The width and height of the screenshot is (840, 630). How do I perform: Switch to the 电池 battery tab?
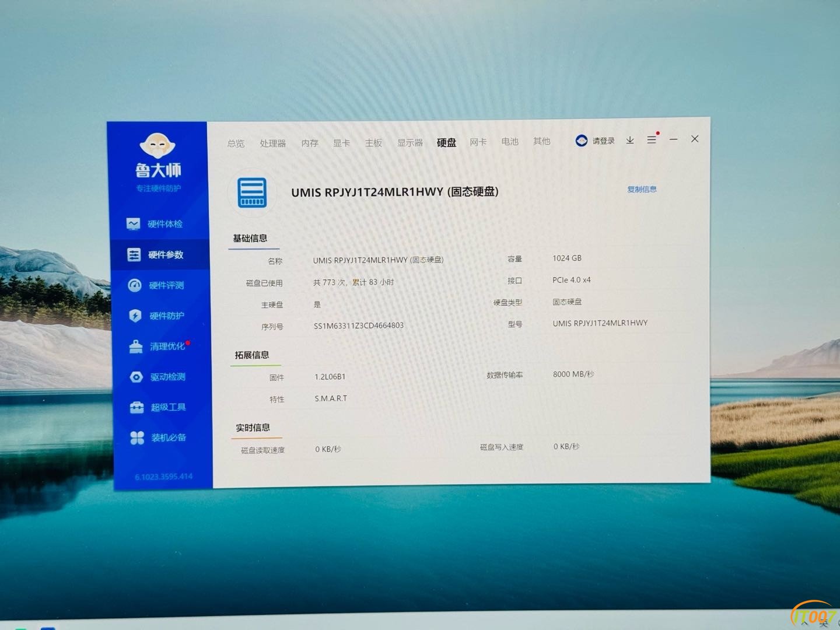[x=510, y=141]
